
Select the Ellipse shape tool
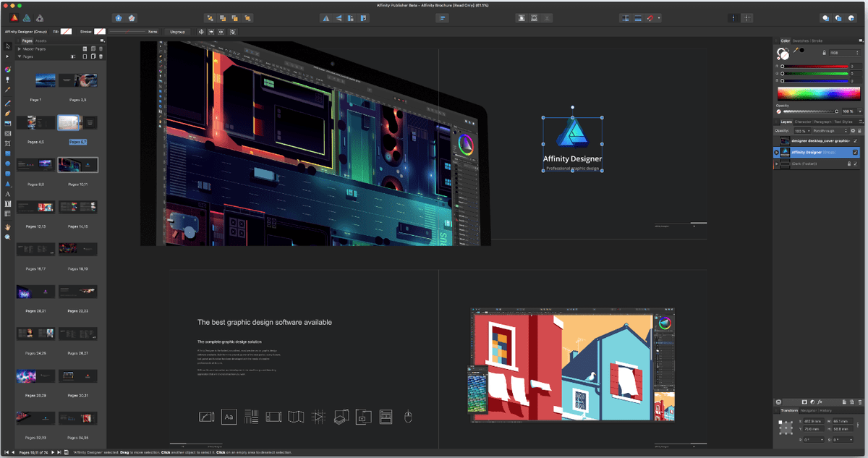point(8,163)
